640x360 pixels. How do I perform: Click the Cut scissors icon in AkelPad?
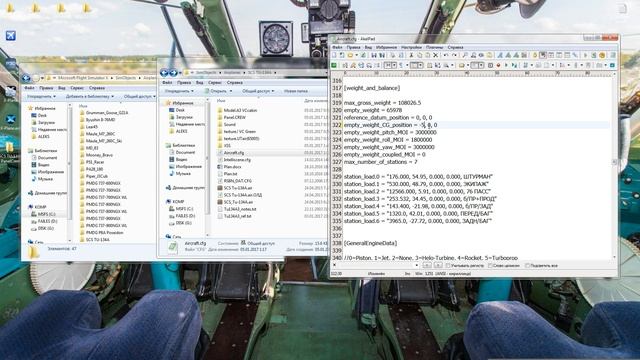411,55
